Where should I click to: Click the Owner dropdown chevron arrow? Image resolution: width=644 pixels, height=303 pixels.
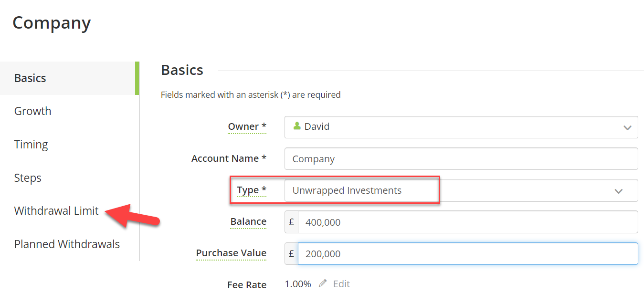(627, 128)
